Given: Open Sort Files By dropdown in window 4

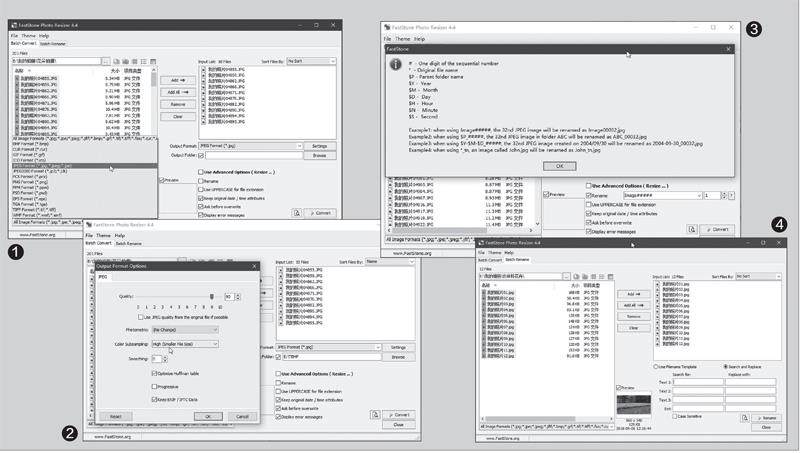Looking at the screenshot, I should pyautogui.click(x=758, y=276).
